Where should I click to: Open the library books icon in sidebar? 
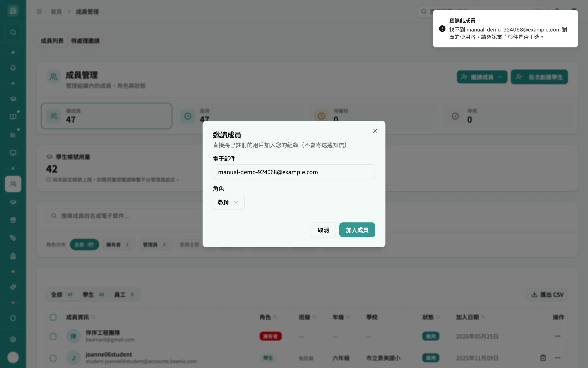click(13, 135)
